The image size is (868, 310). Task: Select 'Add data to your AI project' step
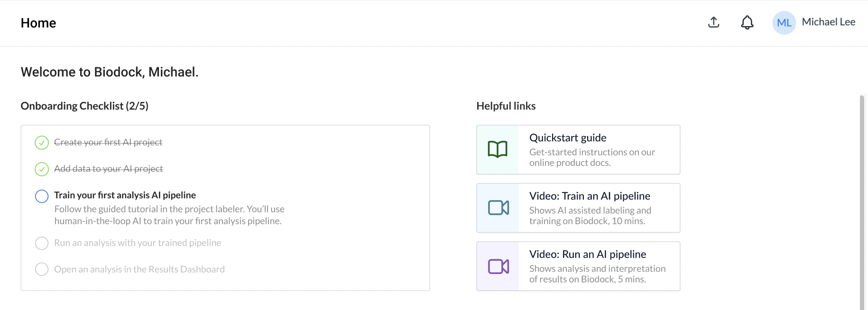109,169
